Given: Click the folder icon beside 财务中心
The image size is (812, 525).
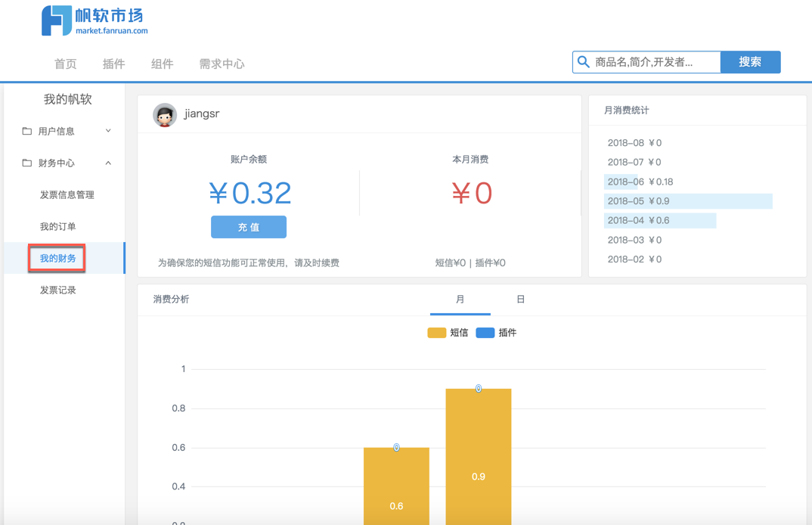Looking at the screenshot, I should 27,163.
